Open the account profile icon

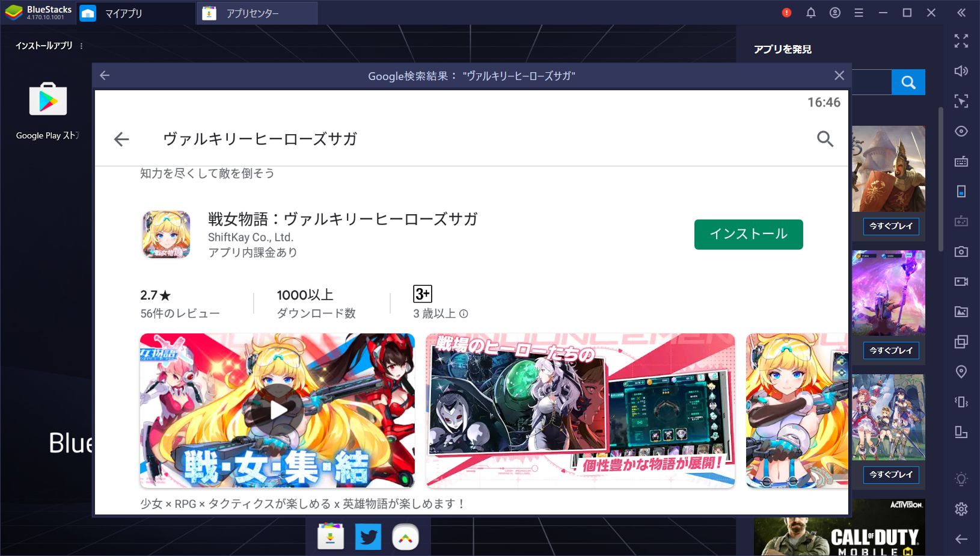(835, 13)
